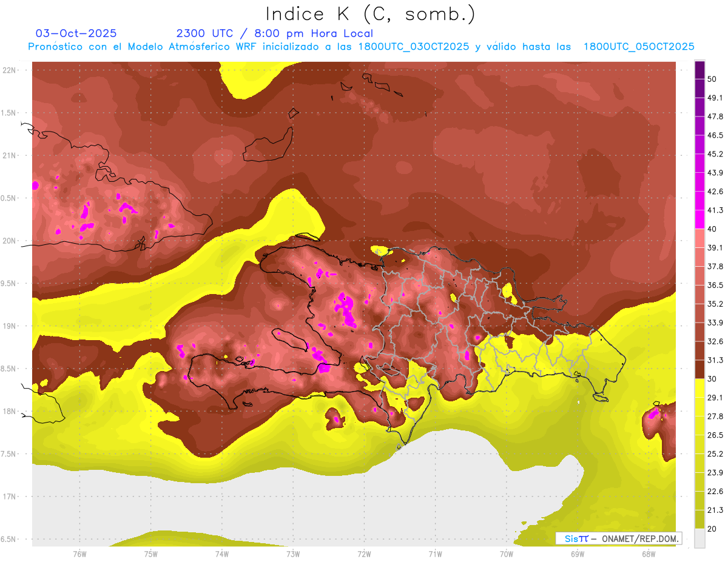Click the "76W" longitude label
The height and width of the screenshot is (562, 728).
pyautogui.click(x=79, y=554)
